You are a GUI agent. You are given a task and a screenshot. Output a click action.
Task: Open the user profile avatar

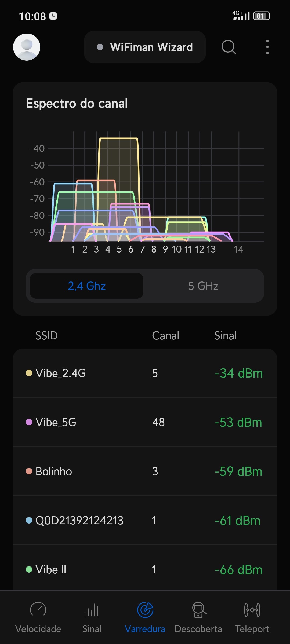[x=27, y=47]
